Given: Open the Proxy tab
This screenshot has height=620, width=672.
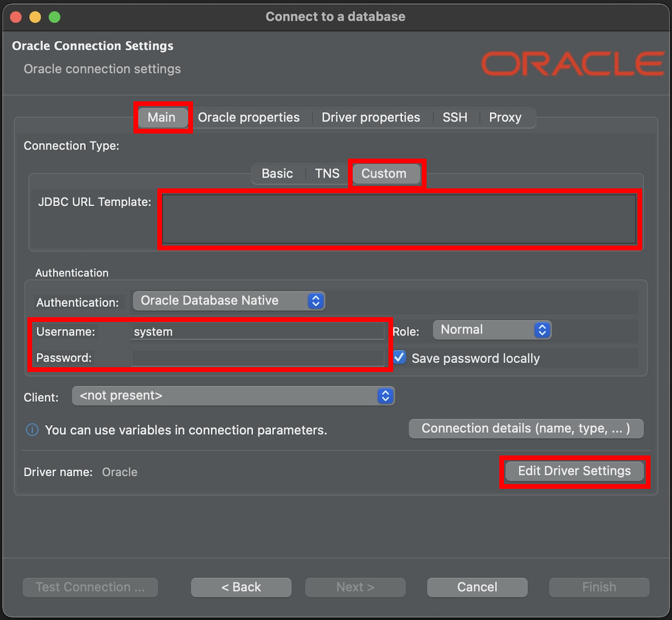Looking at the screenshot, I should pyautogui.click(x=505, y=117).
